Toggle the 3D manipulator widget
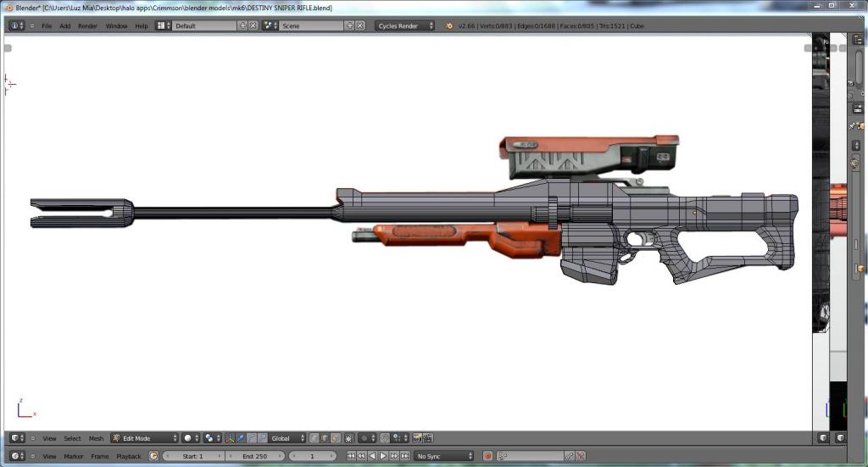The height and width of the screenshot is (467, 868). point(230,437)
